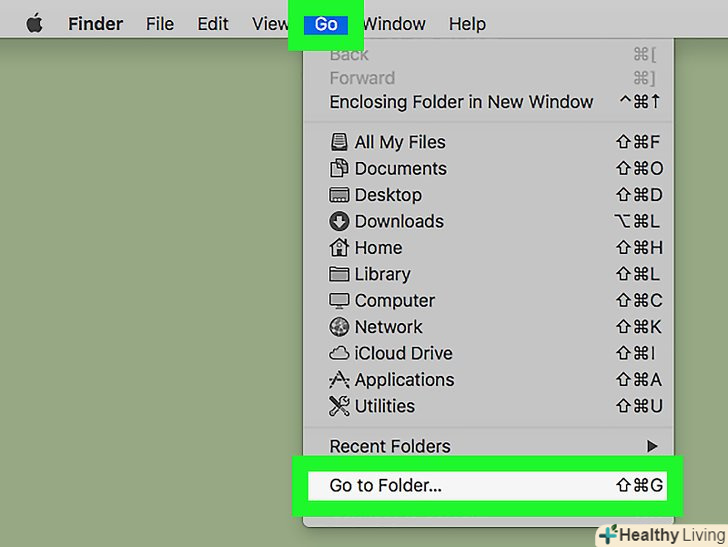Open the Library folder entry
Viewport: 728px width, 547px height.
coord(382,274)
